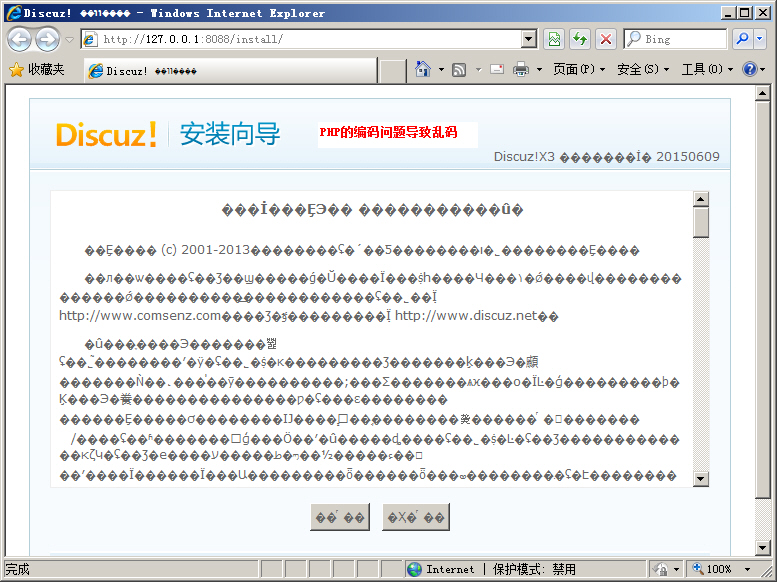777x582 pixels.
Task: Click the Discuz!X3 20150609 version text
Action: (x=607, y=157)
